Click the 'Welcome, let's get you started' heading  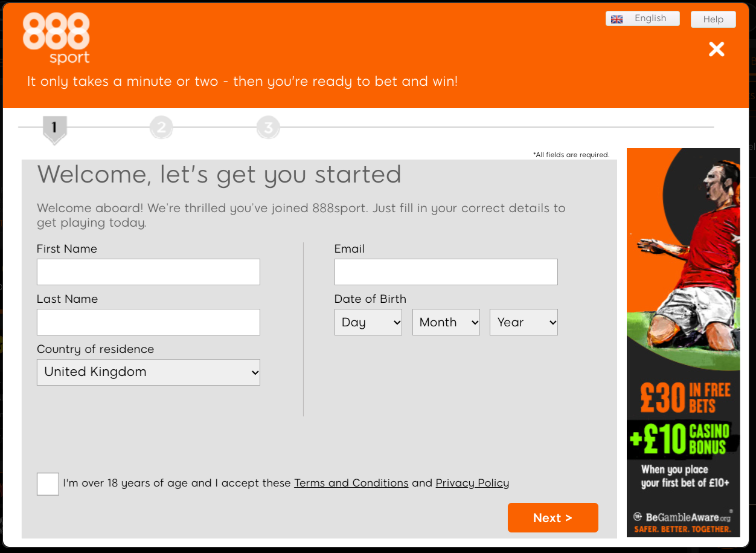coord(219,175)
